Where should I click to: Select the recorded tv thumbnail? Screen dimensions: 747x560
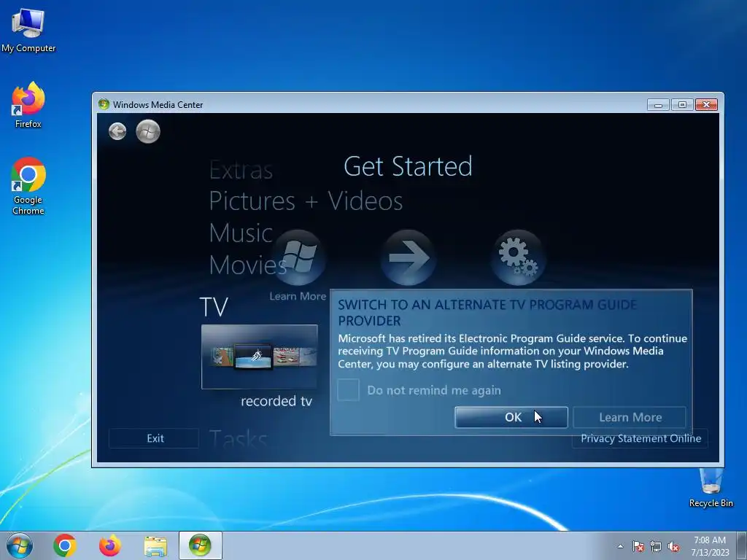[x=259, y=357]
